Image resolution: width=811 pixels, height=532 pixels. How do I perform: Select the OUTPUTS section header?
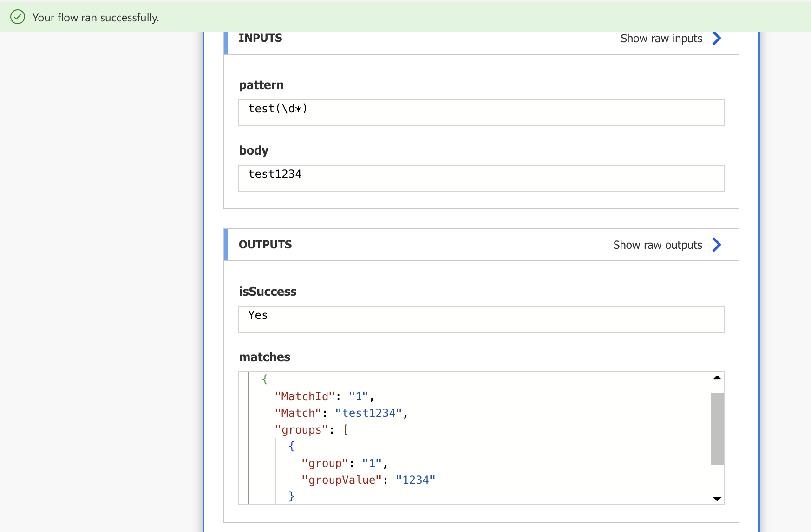point(265,245)
